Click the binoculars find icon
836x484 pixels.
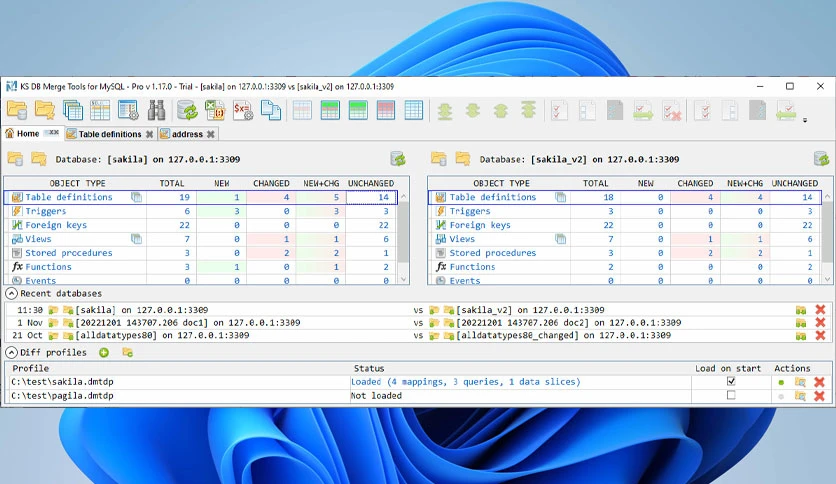click(156, 110)
